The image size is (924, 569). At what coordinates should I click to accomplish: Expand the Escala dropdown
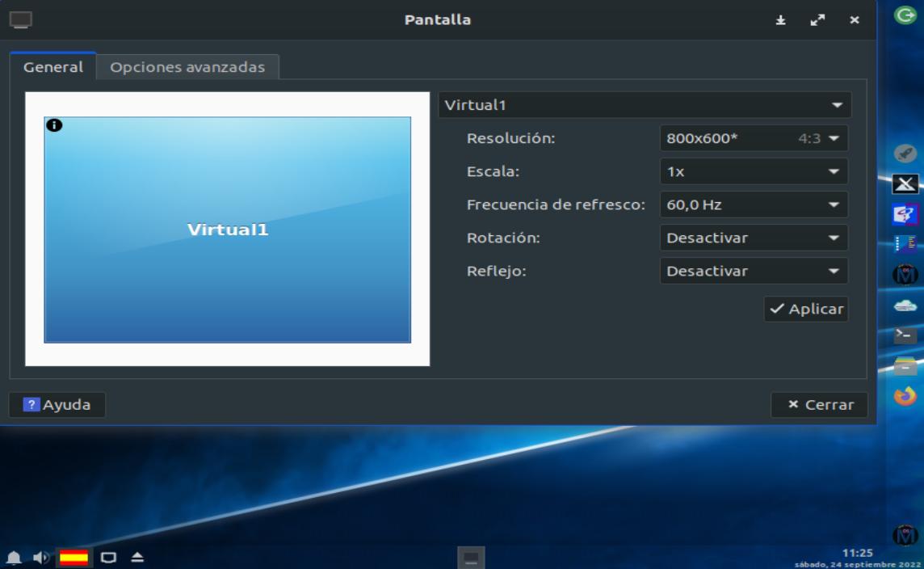point(754,171)
